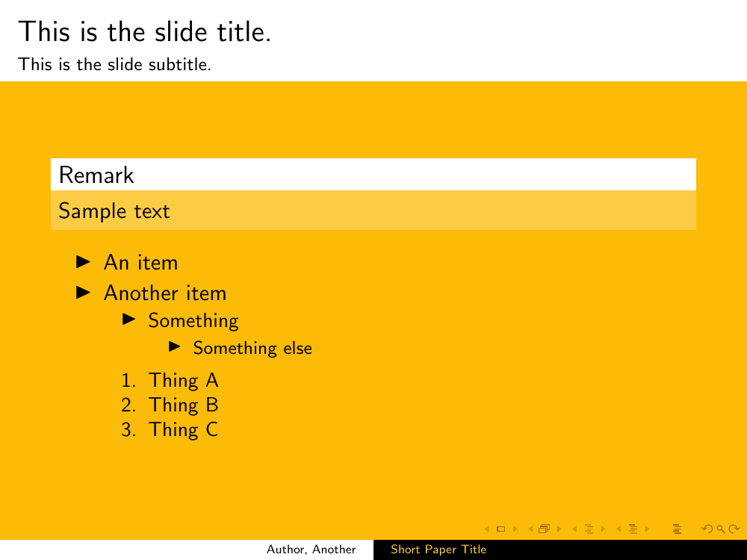Click the magnifier search icon
The image size is (747, 560).
click(x=720, y=529)
